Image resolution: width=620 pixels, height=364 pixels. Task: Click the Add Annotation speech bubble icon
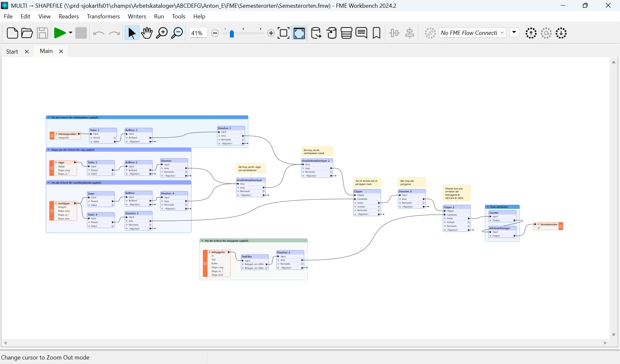point(361,33)
